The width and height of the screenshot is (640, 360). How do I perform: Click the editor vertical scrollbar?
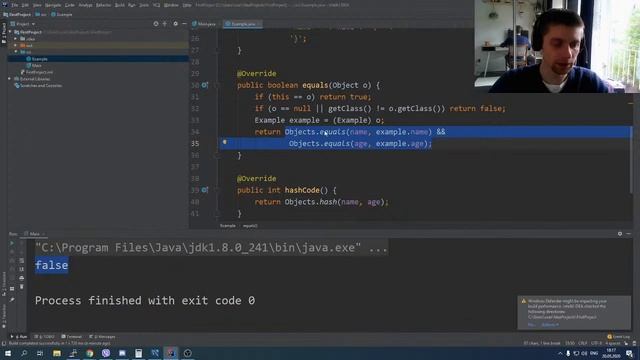point(631,159)
